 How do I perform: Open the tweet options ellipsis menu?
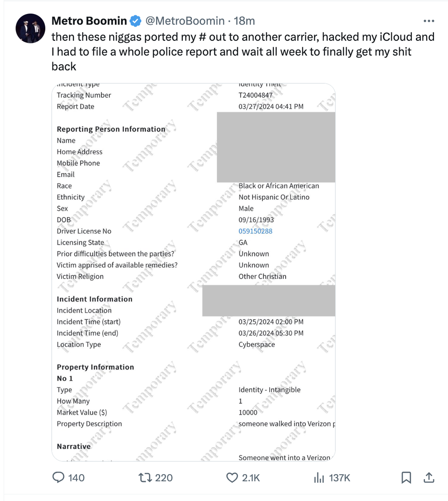point(428,20)
